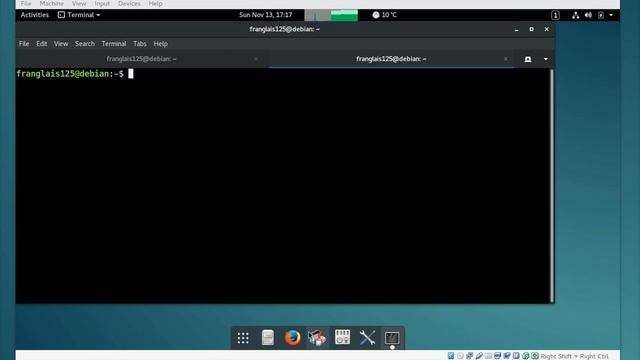Screen dimensions: 640x360
Task: Open the Terminal app menu in top bar
Action: (x=79, y=15)
